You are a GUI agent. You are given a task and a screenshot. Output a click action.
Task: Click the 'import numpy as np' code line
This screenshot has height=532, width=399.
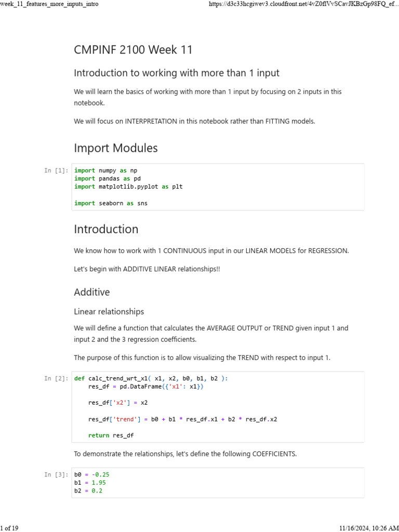(x=106, y=170)
